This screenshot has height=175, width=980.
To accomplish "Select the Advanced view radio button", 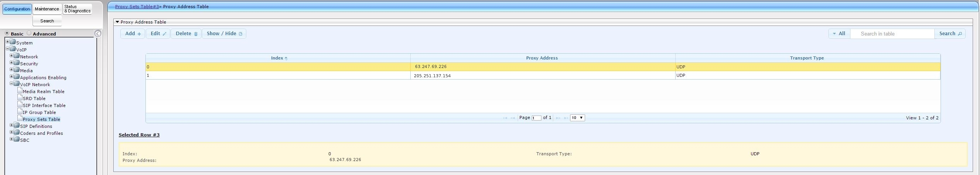I will pyautogui.click(x=29, y=33).
